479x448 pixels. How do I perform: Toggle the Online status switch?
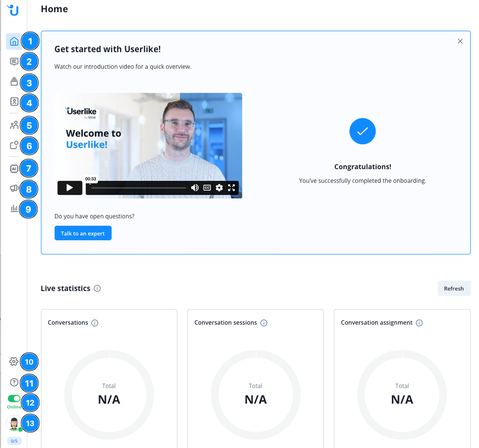click(14, 398)
